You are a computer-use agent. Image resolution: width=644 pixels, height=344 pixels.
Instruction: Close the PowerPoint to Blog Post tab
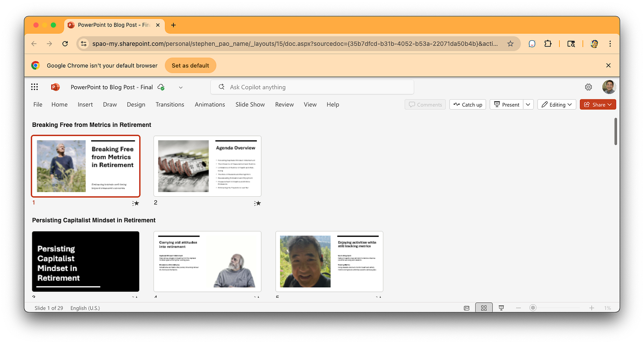(158, 25)
